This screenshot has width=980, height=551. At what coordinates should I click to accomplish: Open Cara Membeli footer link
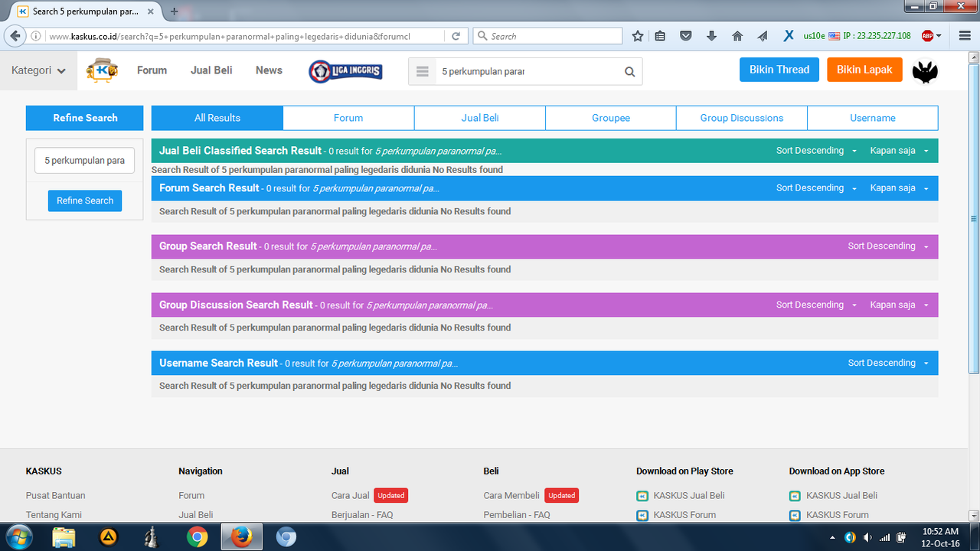[x=511, y=495]
